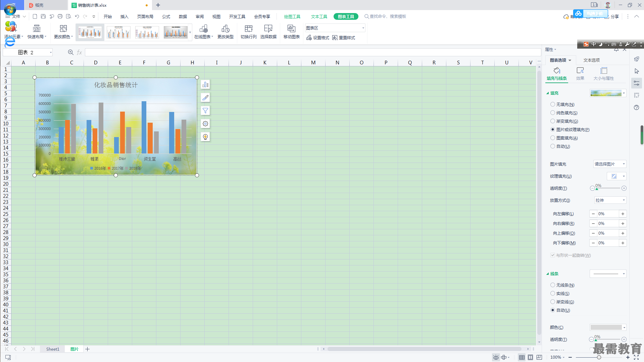Select Pattern Fill (图案填充) option
The height and width of the screenshot is (362, 644).
pyautogui.click(x=552, y=138)
